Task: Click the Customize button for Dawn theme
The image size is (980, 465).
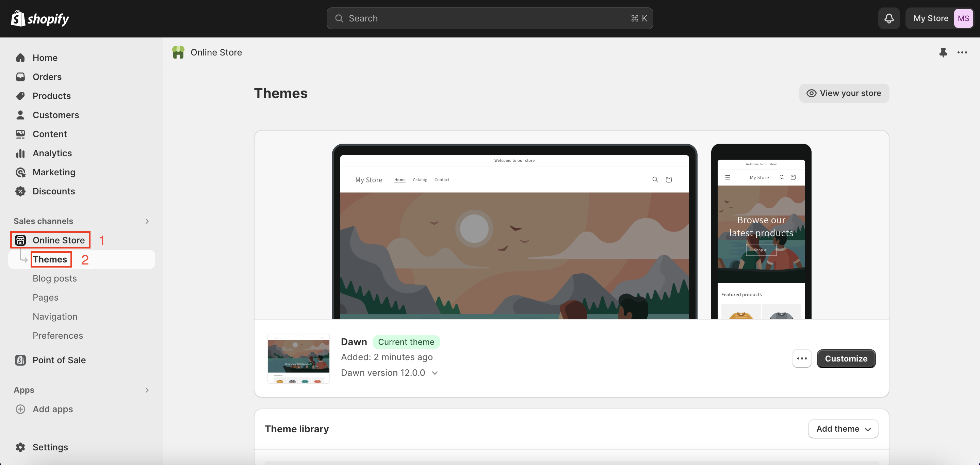Action: pyautogui.click(x=846, y=358)
